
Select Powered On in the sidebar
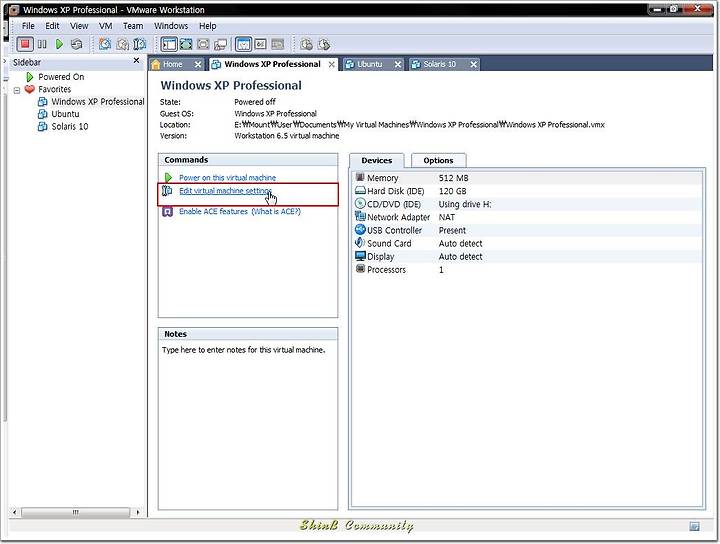[61, 77]
